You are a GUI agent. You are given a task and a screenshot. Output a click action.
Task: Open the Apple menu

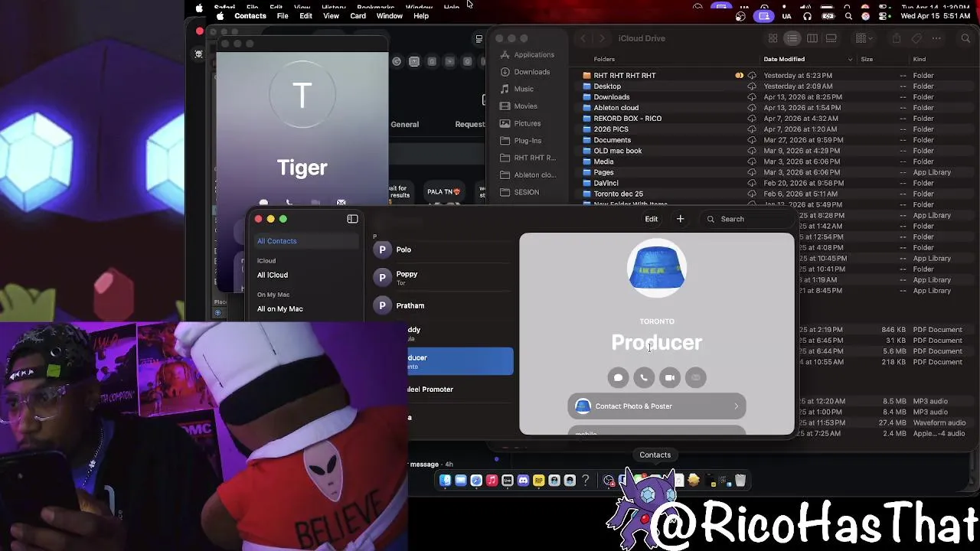220,16
